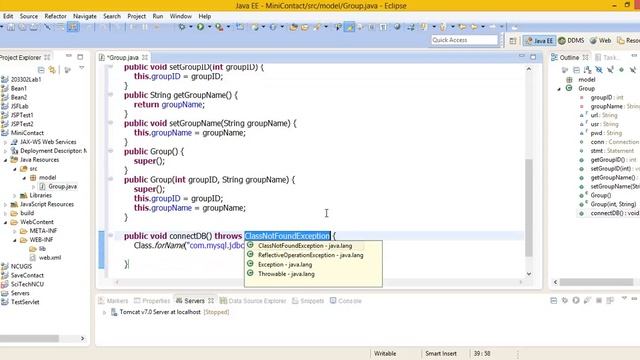Switch to the DDMS perspective

point(571,40)
